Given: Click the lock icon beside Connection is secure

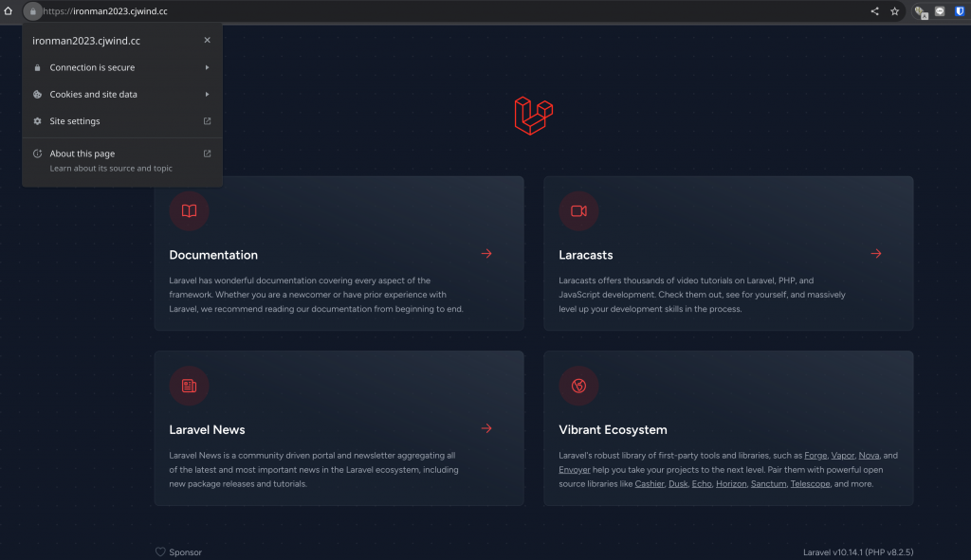Looking at the screenshot, I should tap(37, 67).
